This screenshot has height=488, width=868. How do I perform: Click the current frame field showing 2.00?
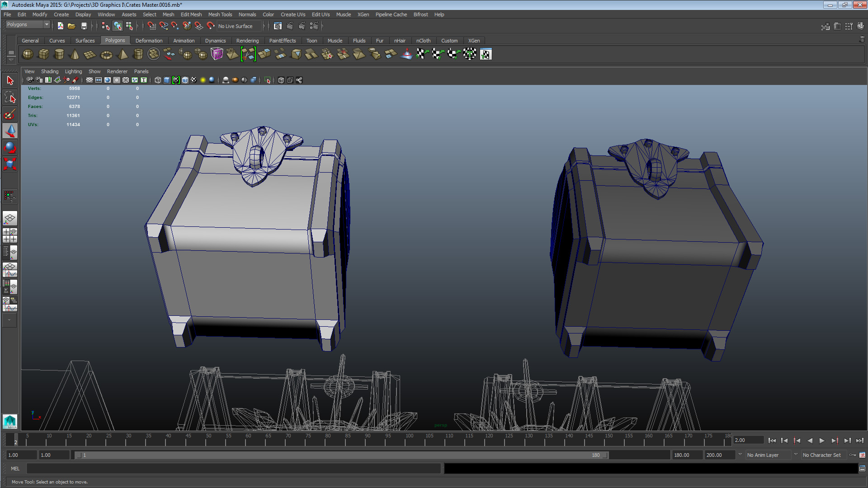point(748,440)
